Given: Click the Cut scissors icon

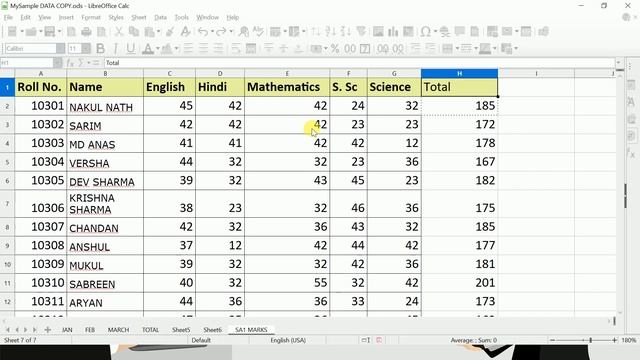Looking at the screenshot, I should pos(119,31).
